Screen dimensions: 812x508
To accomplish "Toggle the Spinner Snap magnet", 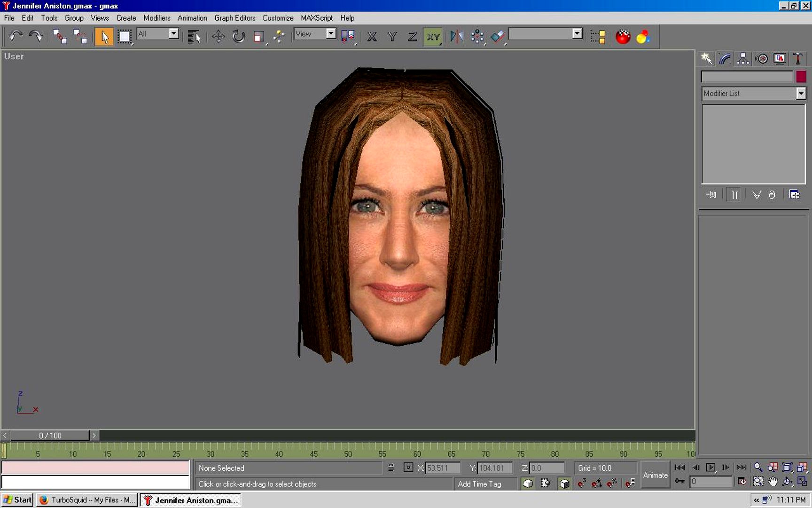I will click(x=630, y=483).
